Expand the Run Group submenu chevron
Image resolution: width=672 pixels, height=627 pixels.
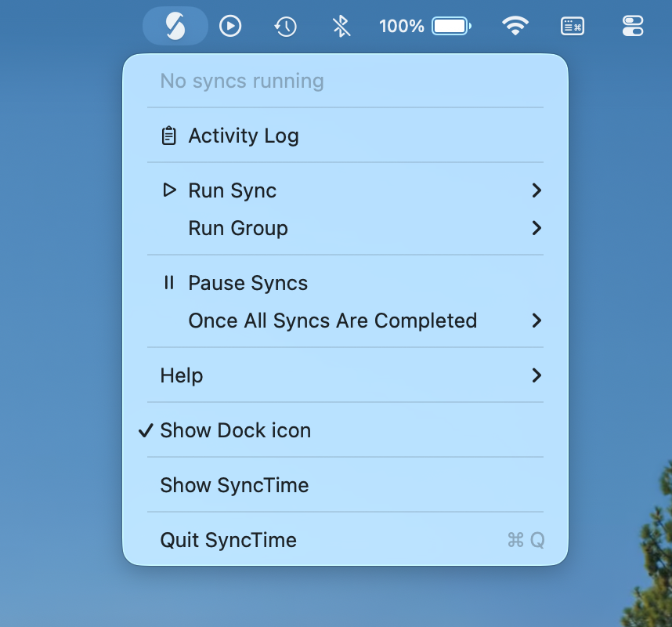(537, 228)
